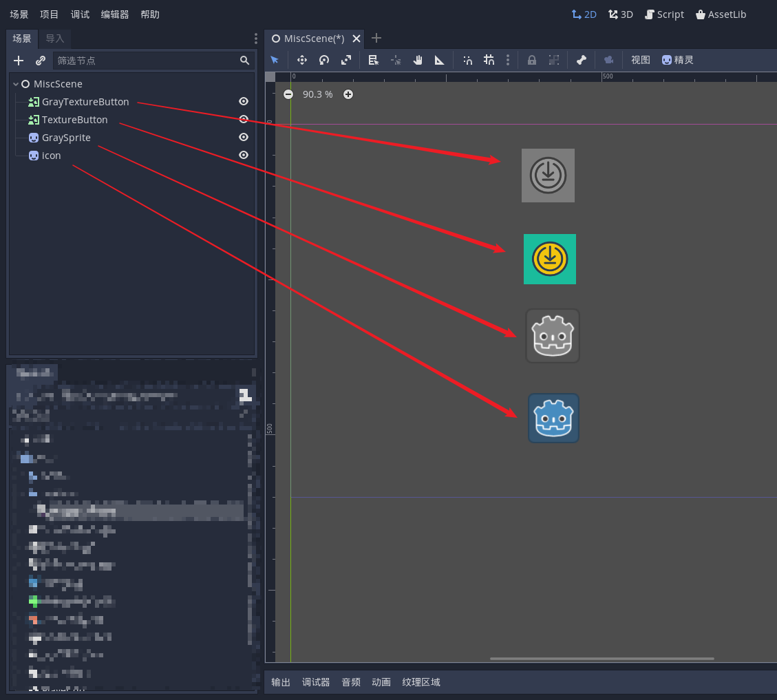Viewport: 777px width, 700px height.
Task: Zoom out with minus button
Action: pyautogui.click(x=288, y=94)
